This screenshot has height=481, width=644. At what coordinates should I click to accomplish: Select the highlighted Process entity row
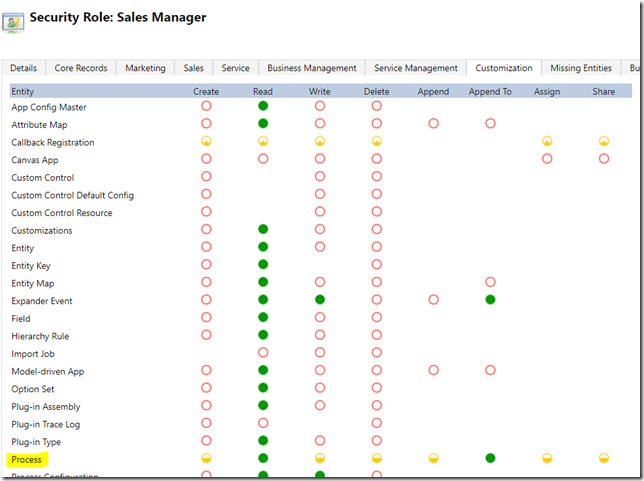point(27,460)
